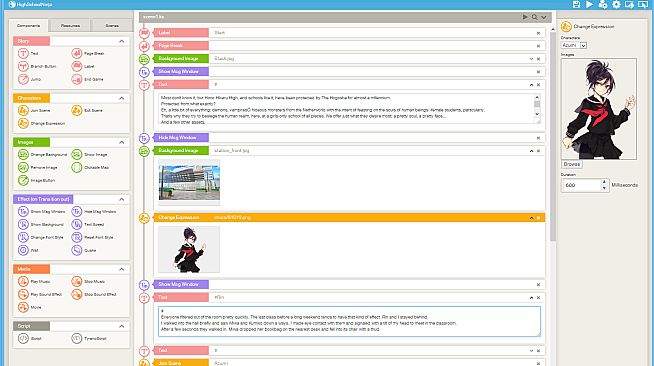Screen dimensions: 654x366
Task: Open the scene header dropdown chevron
Action: [543, 17]
